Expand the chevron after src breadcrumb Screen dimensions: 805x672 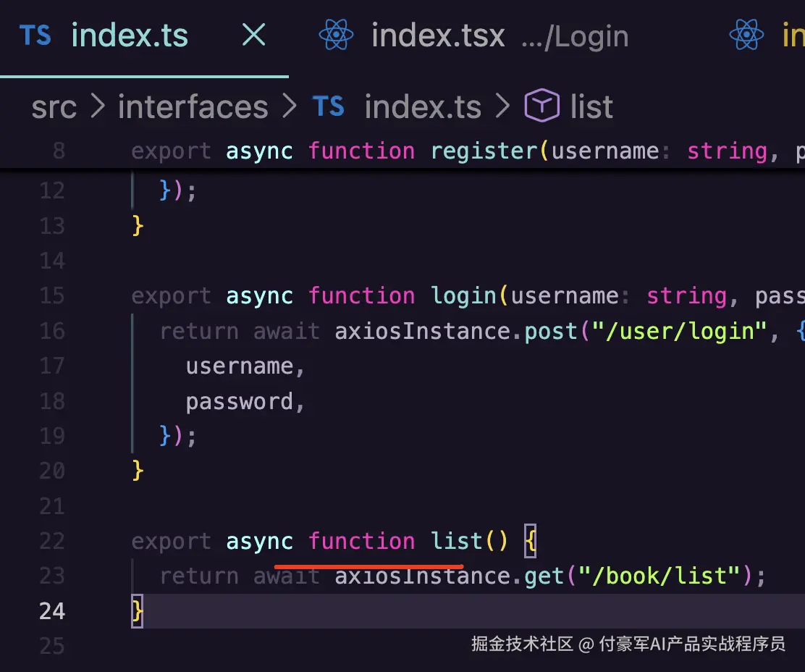coord(98,106)
